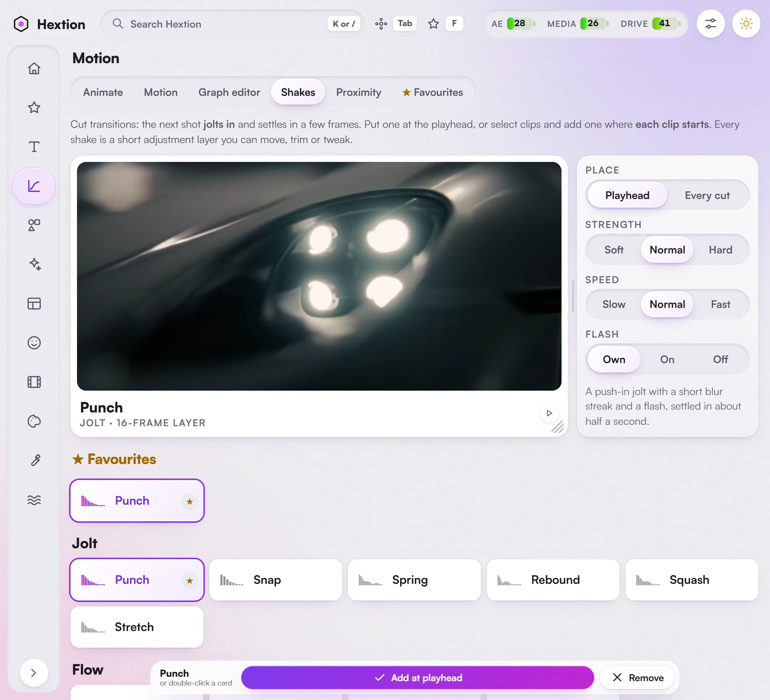Click the top bar star favourites icon
This screenshot has width=770, height=700.
click(x=433, y=24)
